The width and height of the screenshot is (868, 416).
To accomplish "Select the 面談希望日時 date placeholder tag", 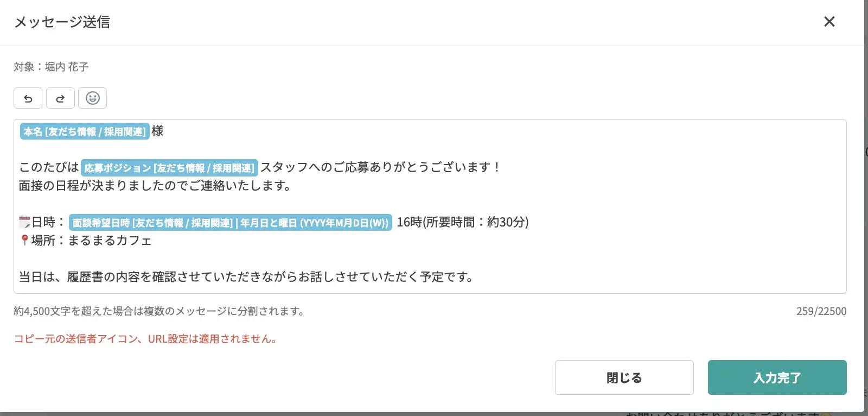I will click(x=231, y=223).
